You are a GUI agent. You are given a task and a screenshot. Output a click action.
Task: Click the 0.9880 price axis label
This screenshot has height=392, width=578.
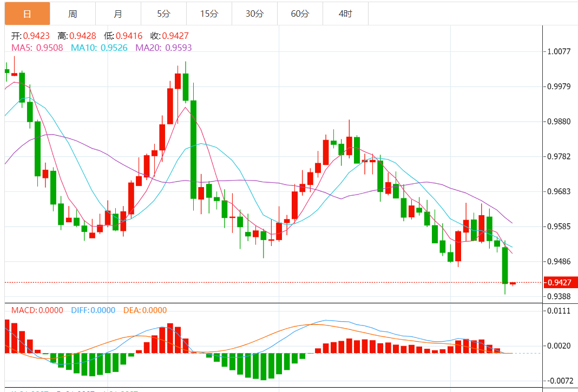coord(560,122)
